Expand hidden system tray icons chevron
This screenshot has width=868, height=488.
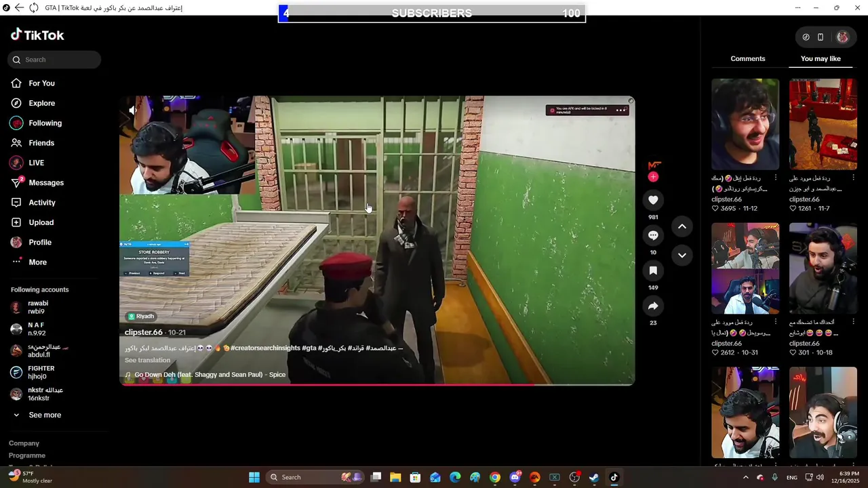tap(746, 477)
